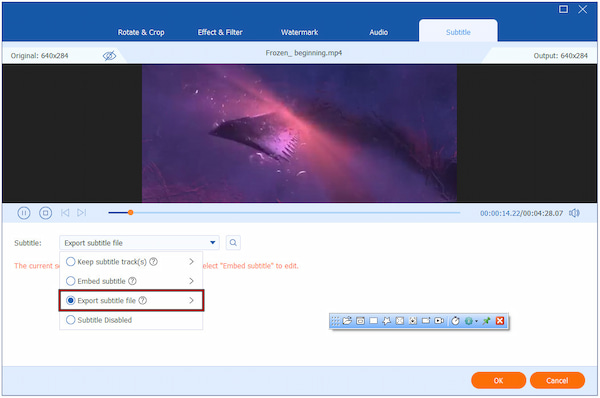The image size is (600, 398).
Task: Close the editing window
Action: 582,9
